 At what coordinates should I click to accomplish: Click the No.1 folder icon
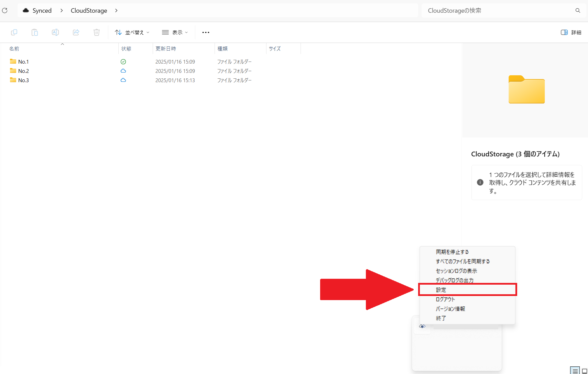13,62
